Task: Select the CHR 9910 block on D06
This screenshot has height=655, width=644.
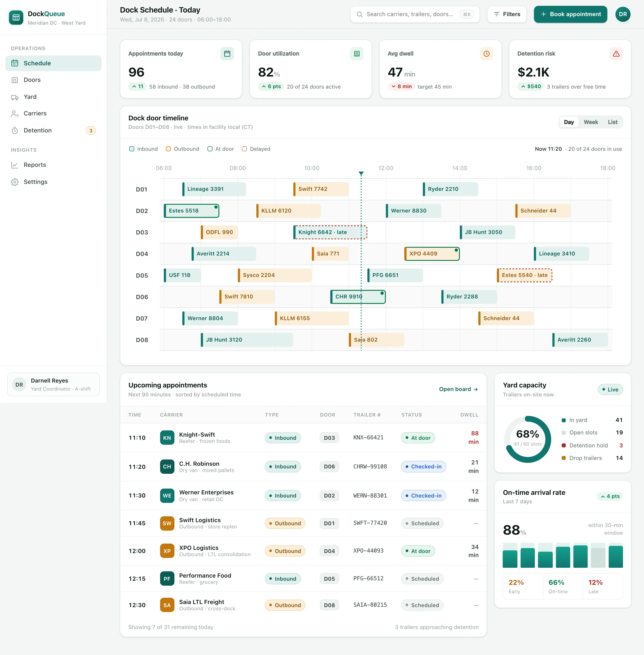Action: tap(358, 297)
